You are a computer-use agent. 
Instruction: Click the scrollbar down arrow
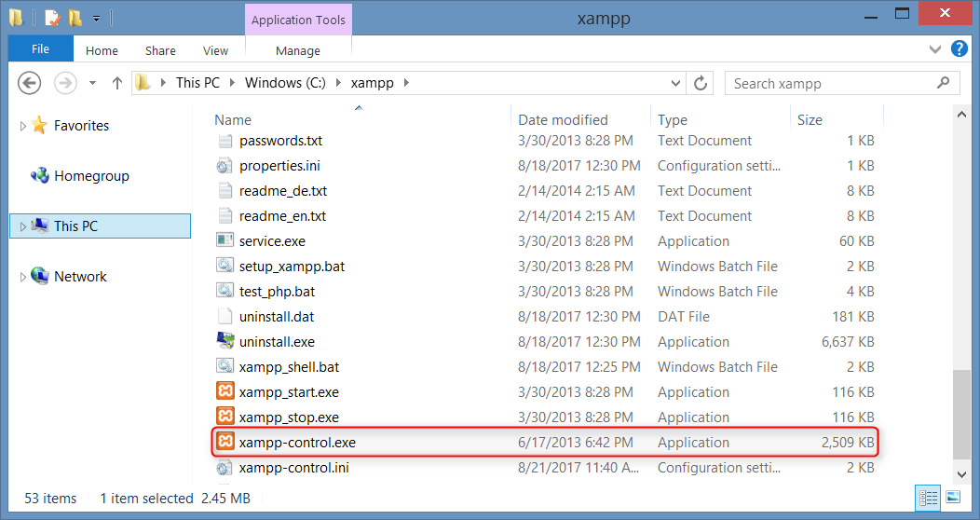pyautogui.click(x=961, y=474)
